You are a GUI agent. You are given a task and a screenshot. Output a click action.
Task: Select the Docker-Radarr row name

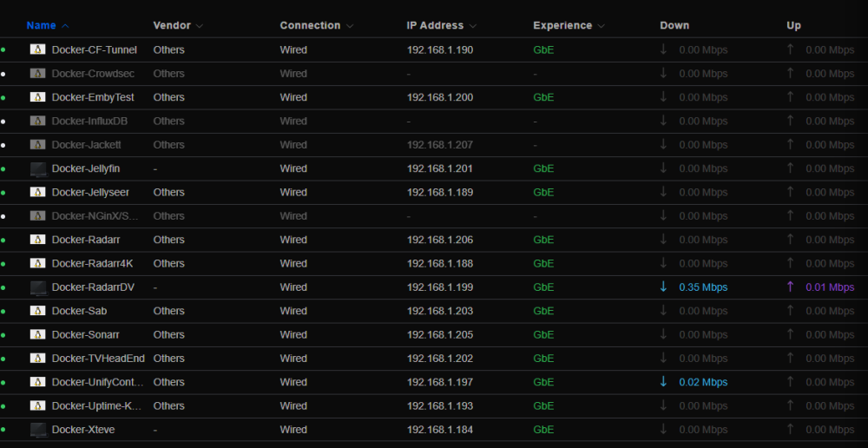click(86, 240)
